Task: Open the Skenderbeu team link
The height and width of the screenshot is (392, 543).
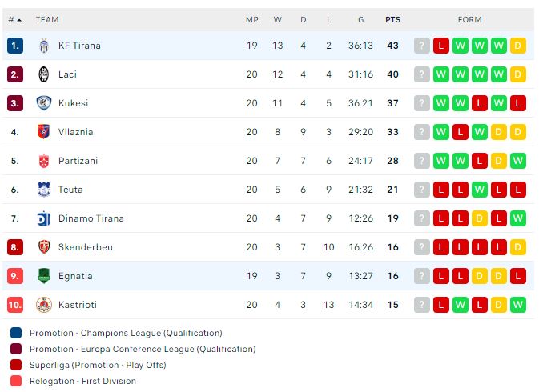Action: point(86,247)
